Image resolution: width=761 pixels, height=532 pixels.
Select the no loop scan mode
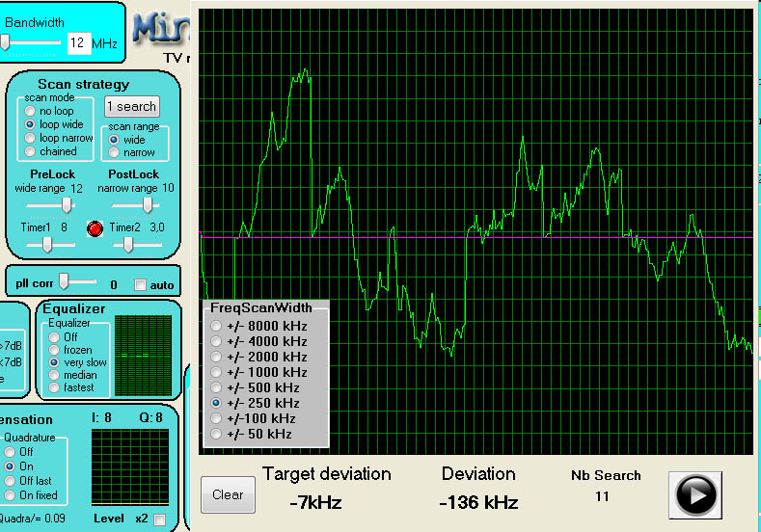pyautogui.click(x=30, y=111)
